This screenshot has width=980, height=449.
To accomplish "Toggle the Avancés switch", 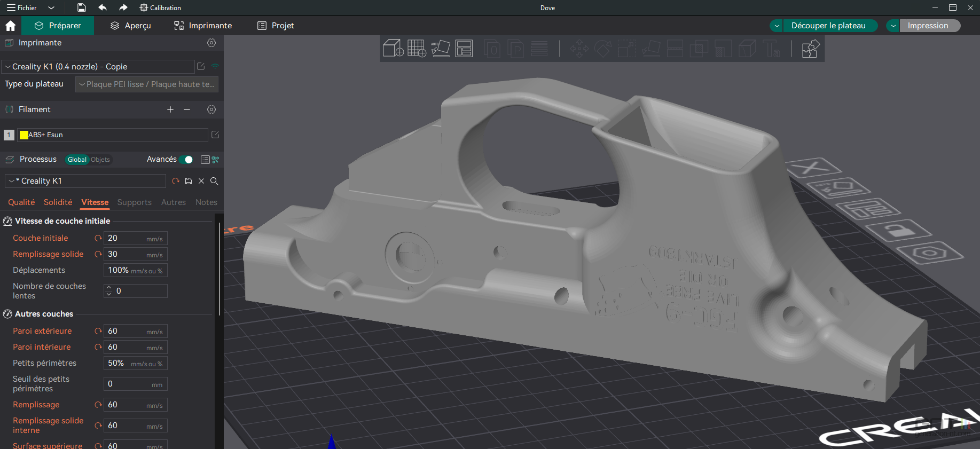I will click(x=186, y=160).
